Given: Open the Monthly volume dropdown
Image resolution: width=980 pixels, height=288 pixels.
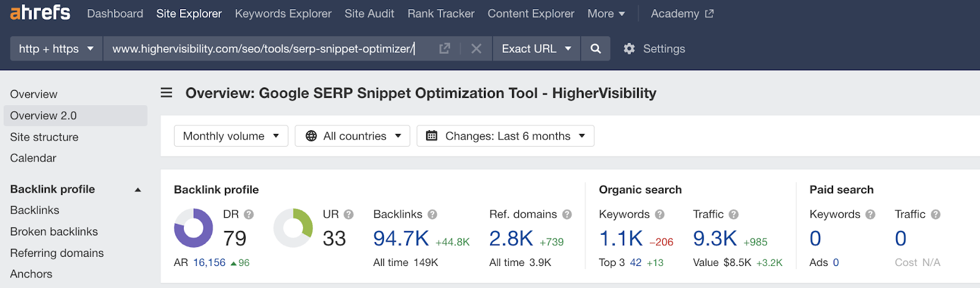Looking at the screenshot, I should click(x=231, y=136).
